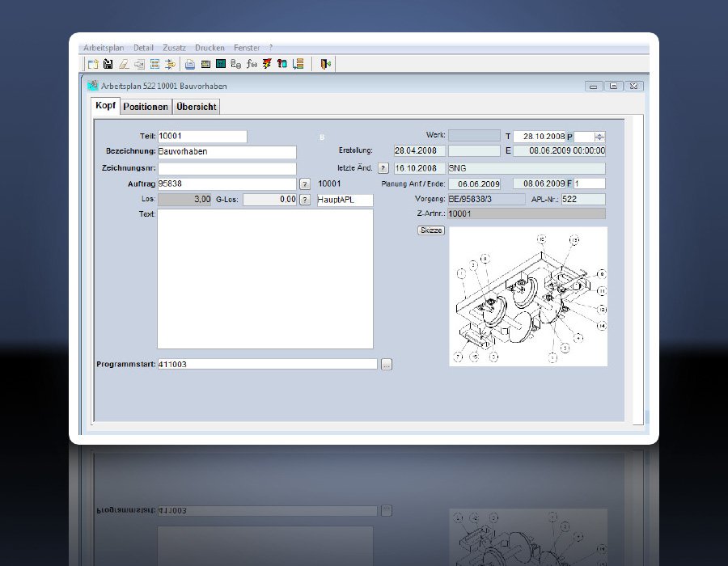The image size is (728, 566).
Task: Click the question button beside letzte Änd.
Action: (383, 168)
